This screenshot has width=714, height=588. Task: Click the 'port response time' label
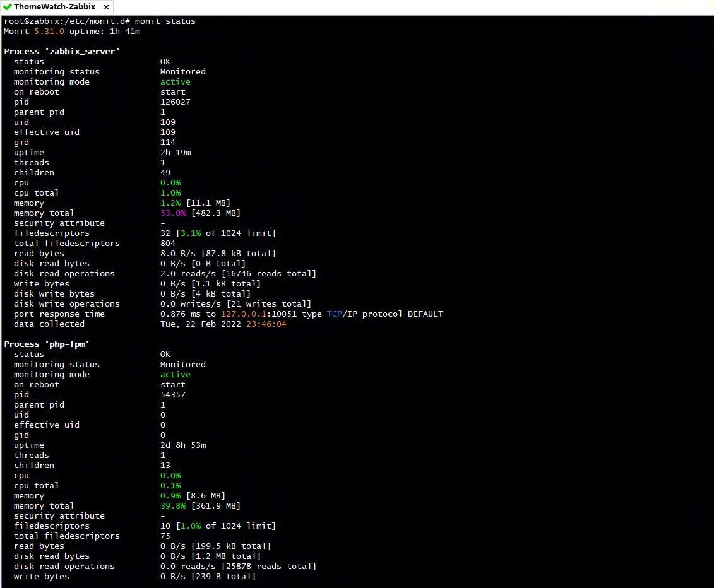(x=59, y=314)
